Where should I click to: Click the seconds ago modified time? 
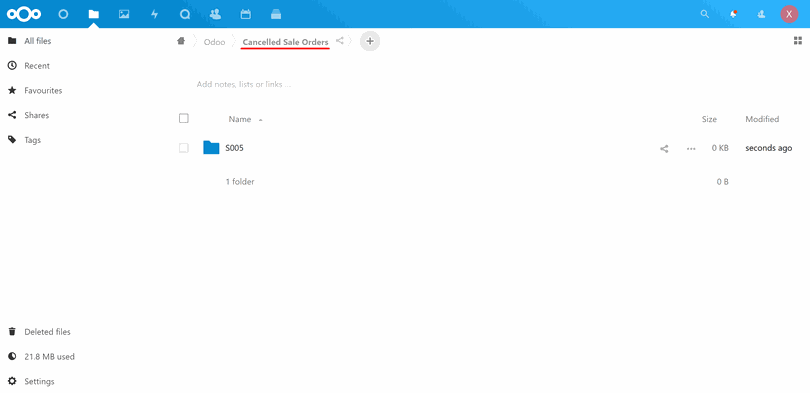coord(768,148)
